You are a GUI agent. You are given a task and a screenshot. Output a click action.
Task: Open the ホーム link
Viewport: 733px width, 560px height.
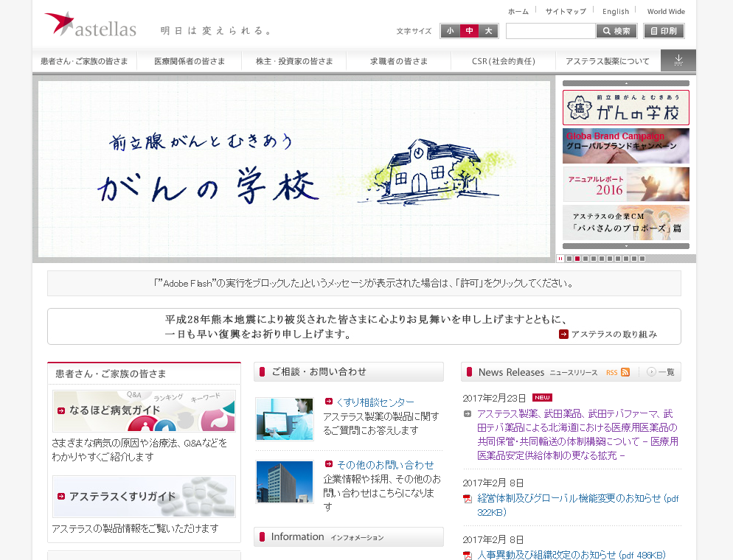coord(518,11)
